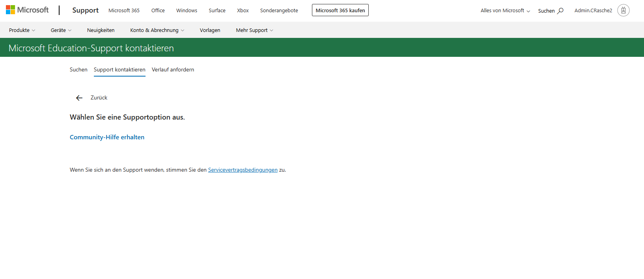This screenshot has width=644, height=279.
Task: Switch to Verlauf anfordern tab
Action: tap(173, 70)
